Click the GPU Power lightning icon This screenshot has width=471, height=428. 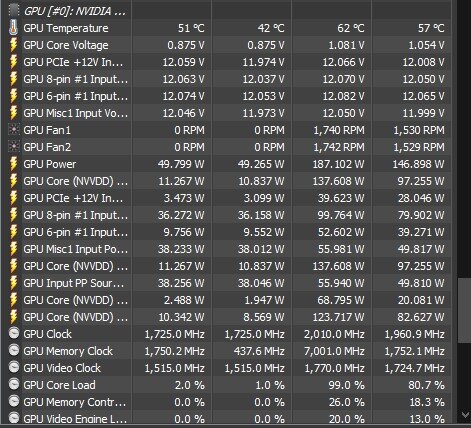coord(13,164)
